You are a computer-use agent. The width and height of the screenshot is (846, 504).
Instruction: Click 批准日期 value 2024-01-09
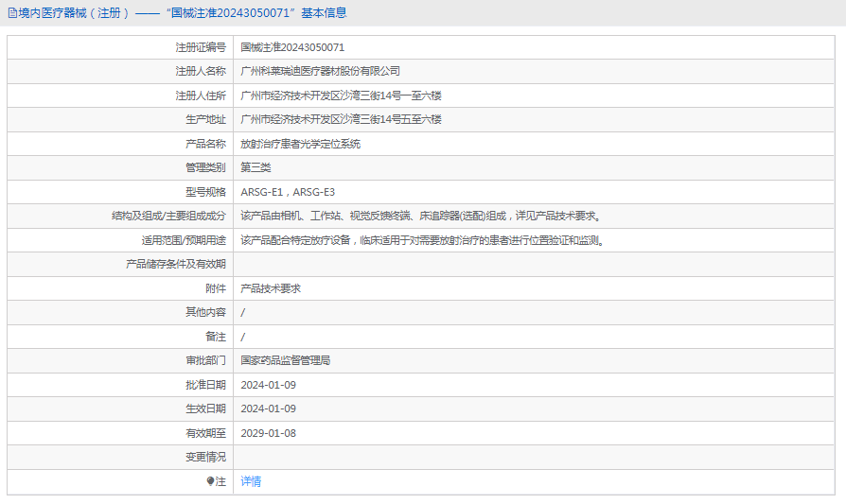pos(268,385)
